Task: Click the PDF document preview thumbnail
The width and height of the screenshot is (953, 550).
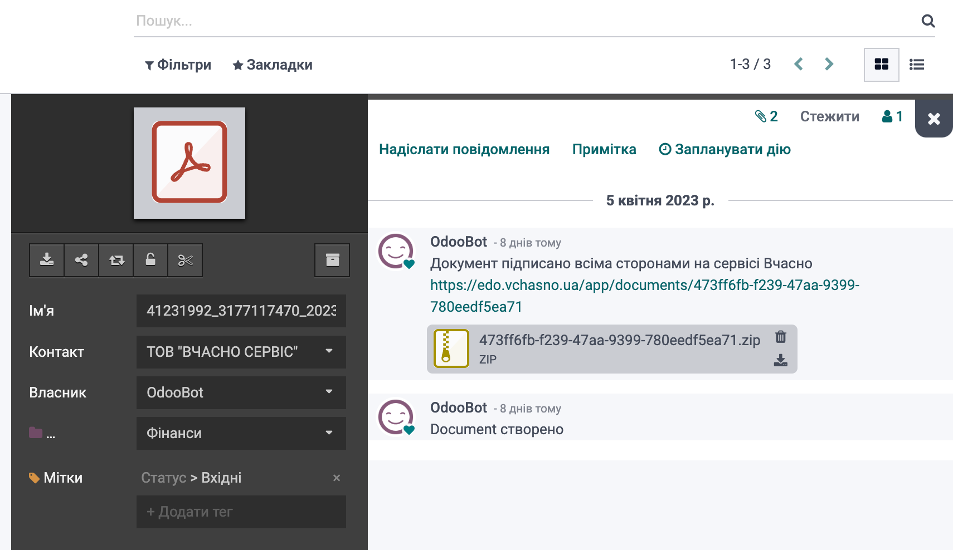Action: 190,163
